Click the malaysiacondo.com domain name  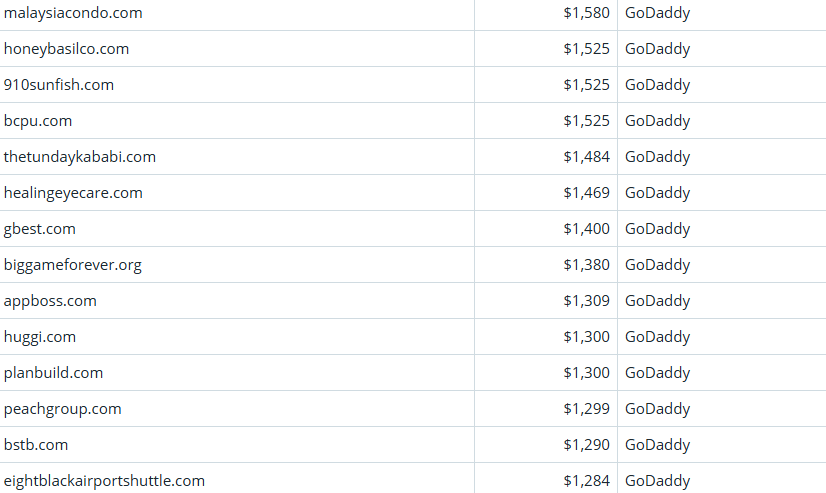(x=73, y=13)
